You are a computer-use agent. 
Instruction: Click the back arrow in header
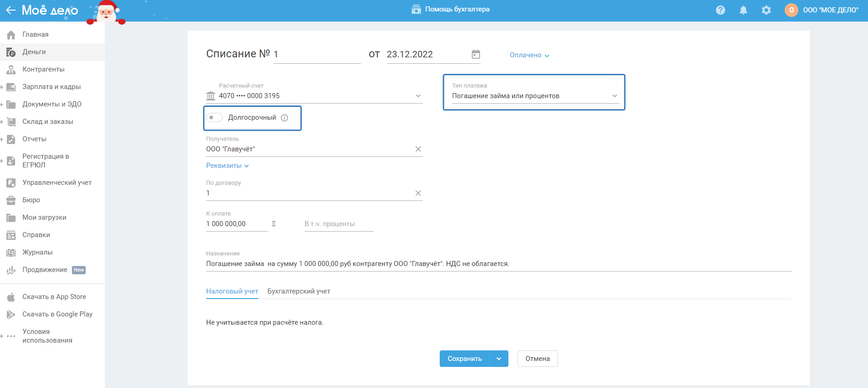[x=11, y=10]
